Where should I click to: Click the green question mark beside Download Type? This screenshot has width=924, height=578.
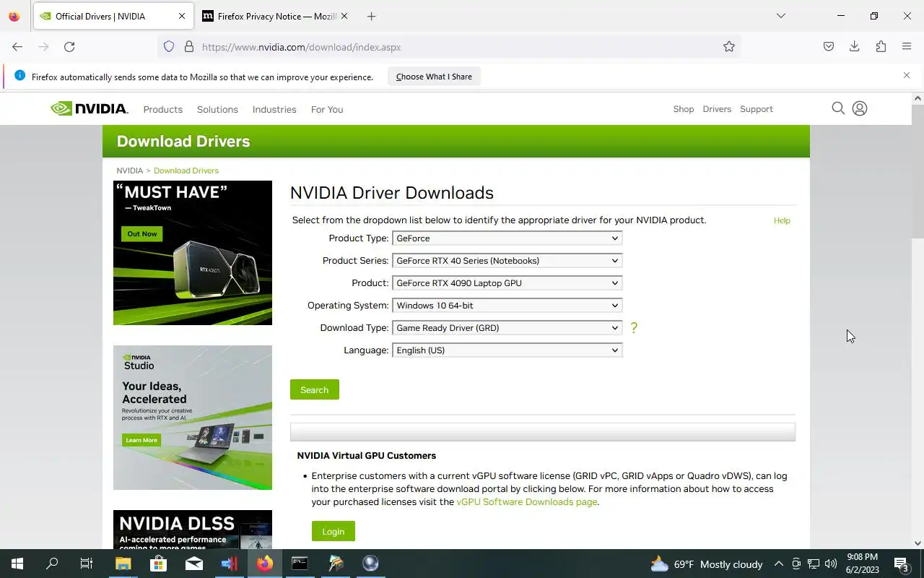point(634,328)
